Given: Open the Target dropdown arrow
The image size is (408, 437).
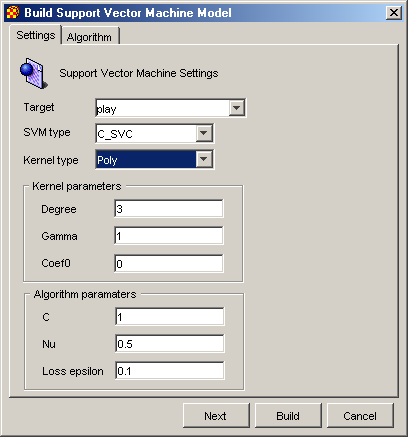Looking at the screenshot, I should 236,108.
